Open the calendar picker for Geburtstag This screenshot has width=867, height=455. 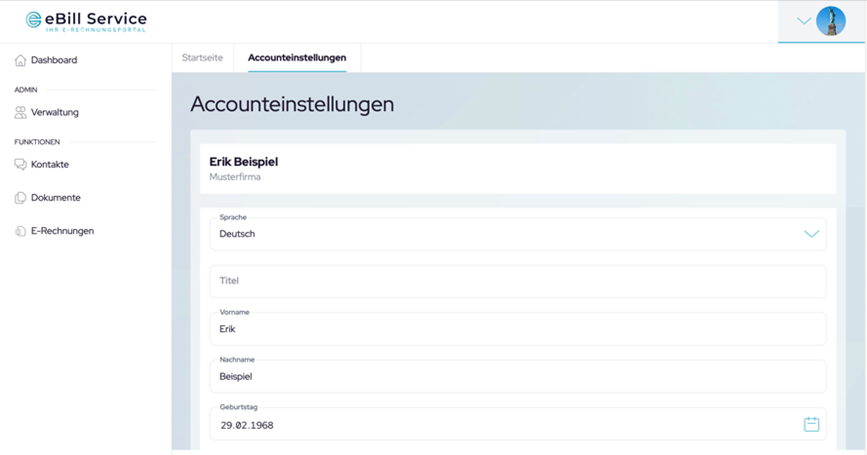[811, 424]
